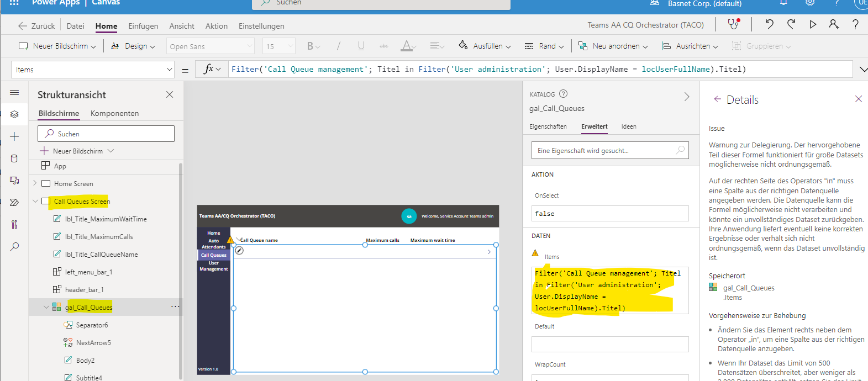Open Ausrichten alignment menu
This screenshot has height=381, width=868.
690,46
